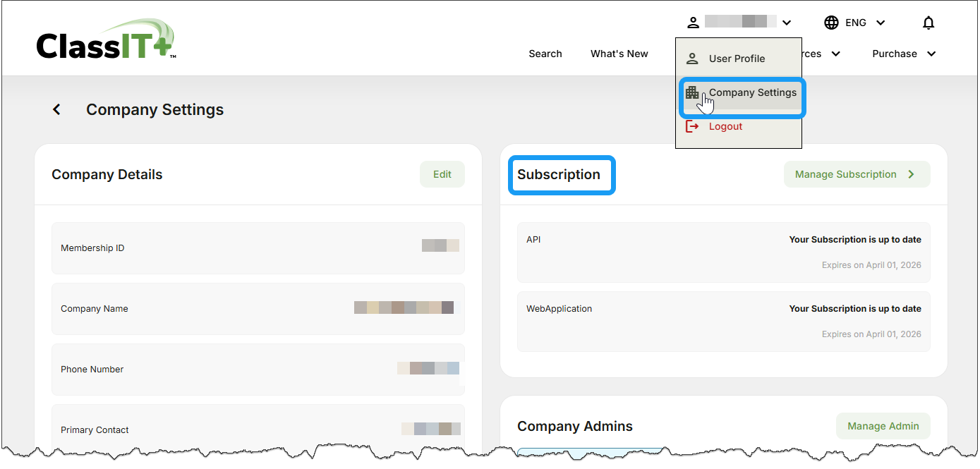Screen dimensions: 980x469
Task: Click the Edit button for Company Details
Action: coord(442,173)
